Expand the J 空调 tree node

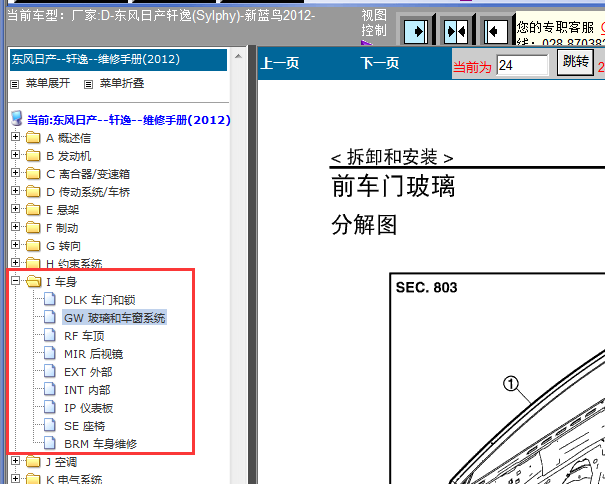(15, 461)
